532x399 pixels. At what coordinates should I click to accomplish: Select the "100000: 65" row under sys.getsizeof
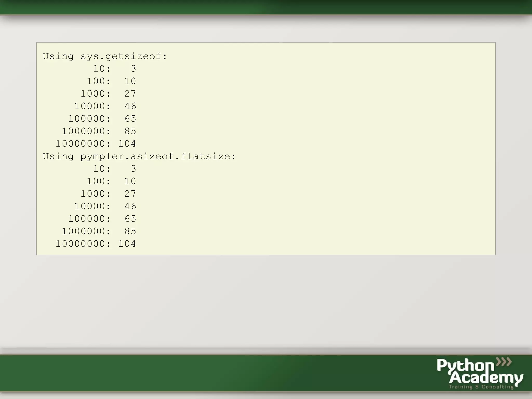[x=102, y=118]
